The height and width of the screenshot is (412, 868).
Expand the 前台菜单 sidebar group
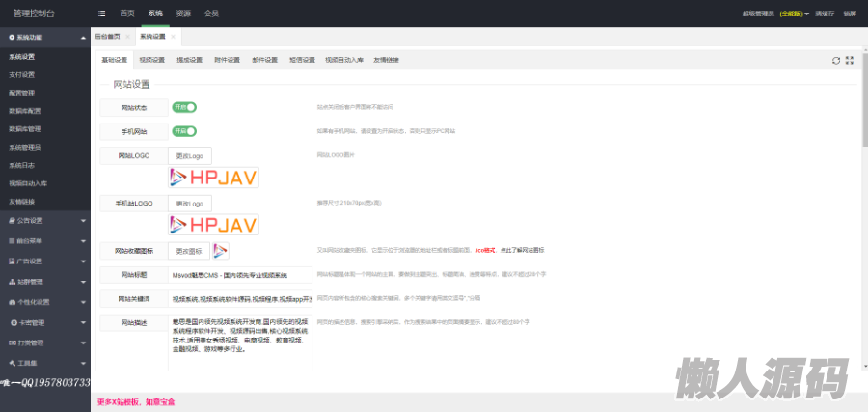[45, 241]
